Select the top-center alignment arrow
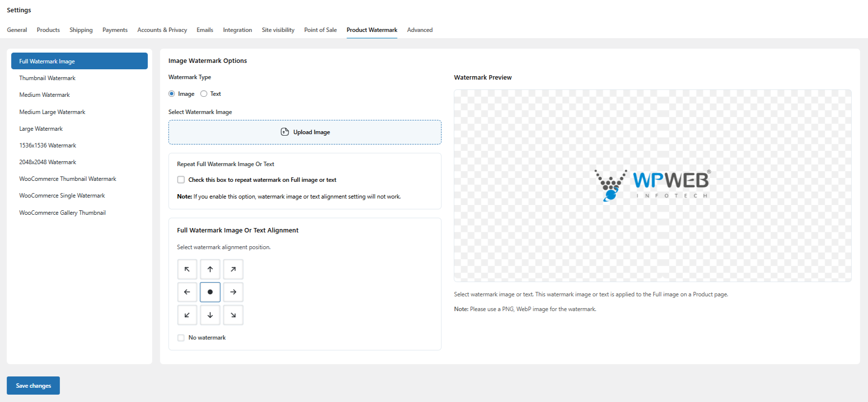The image size is (868, 402). click(210, 269)
